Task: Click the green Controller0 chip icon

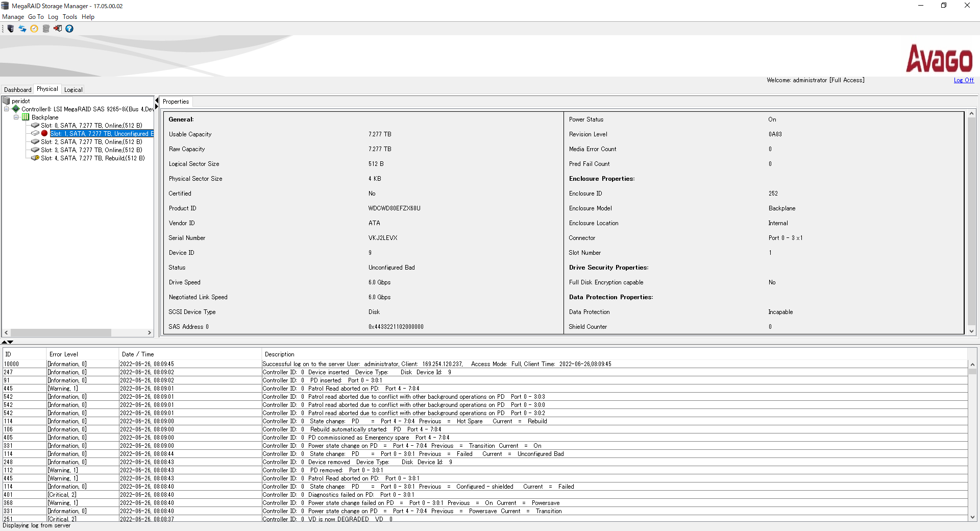Action: coord(16,109)
